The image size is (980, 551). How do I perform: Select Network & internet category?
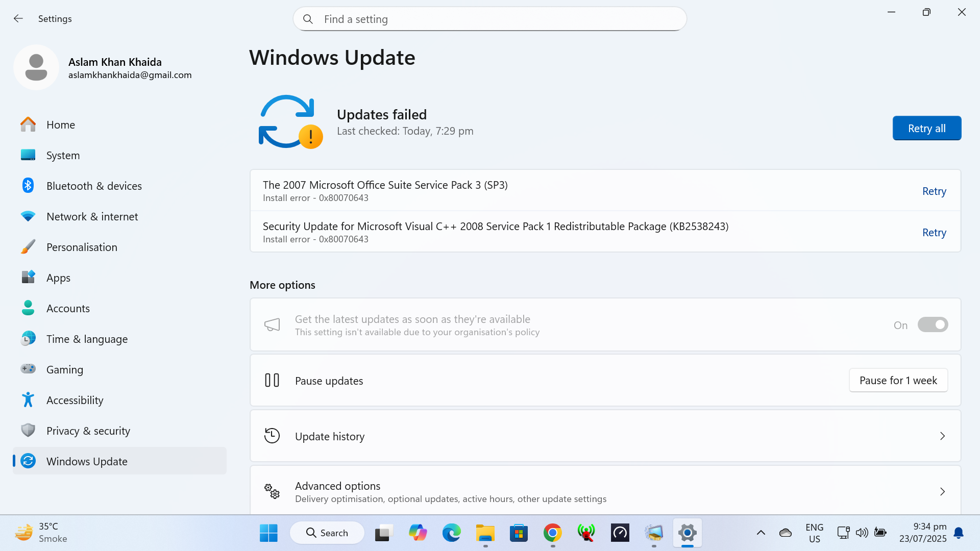(119, 216)
